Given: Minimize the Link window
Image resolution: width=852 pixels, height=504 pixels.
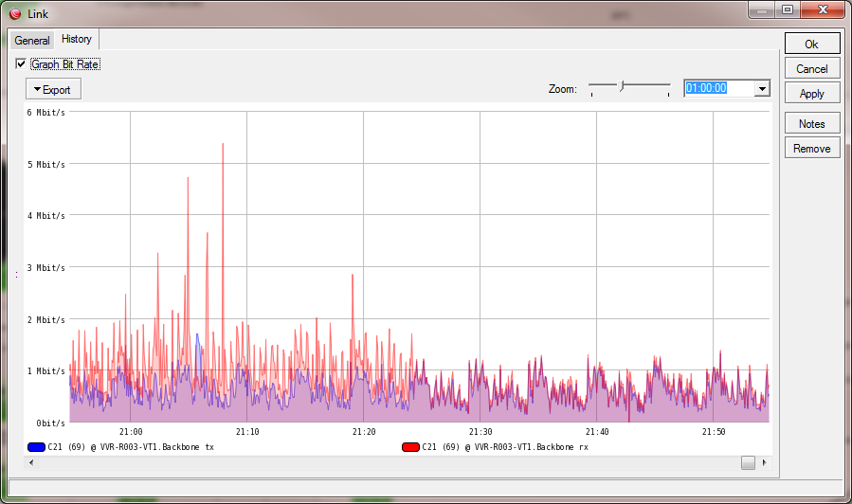Looking at the screenshot, I should (762, 9).
